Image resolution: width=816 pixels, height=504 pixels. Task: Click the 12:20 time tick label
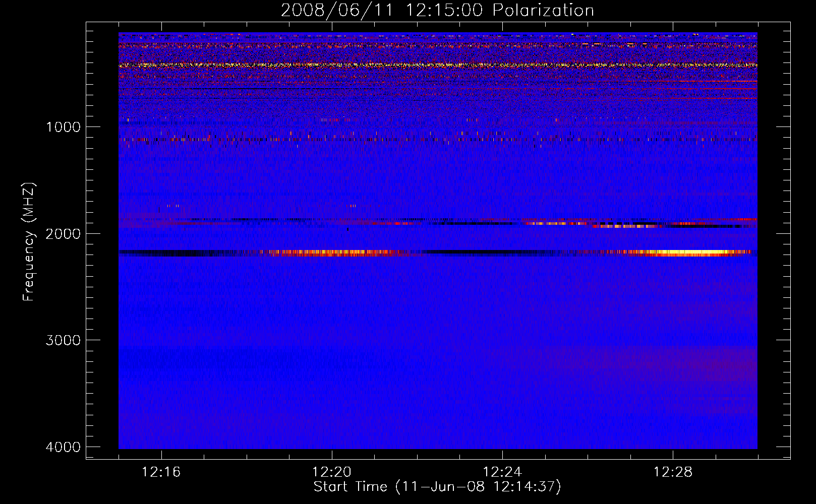tap(332, 472)
